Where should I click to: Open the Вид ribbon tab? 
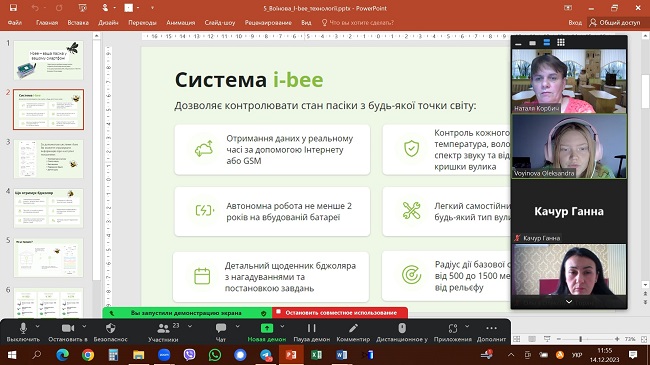point(306,22)
